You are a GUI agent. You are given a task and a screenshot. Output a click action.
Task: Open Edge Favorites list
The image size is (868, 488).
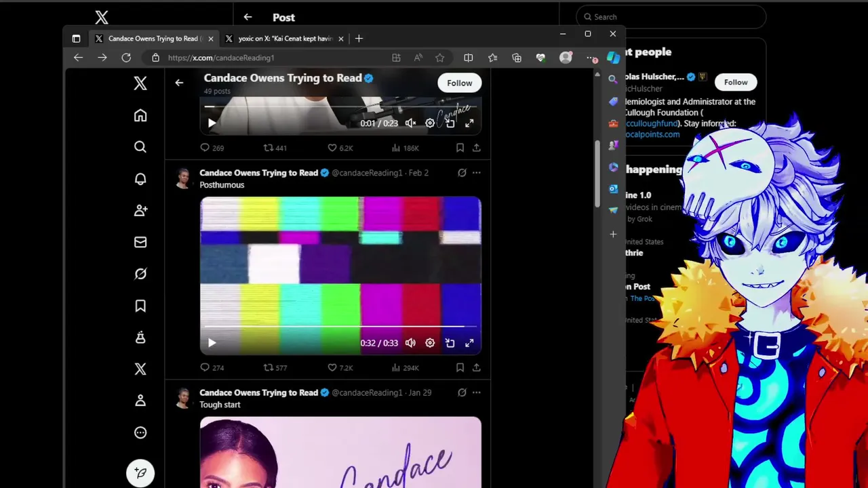(x=492, y=58)
